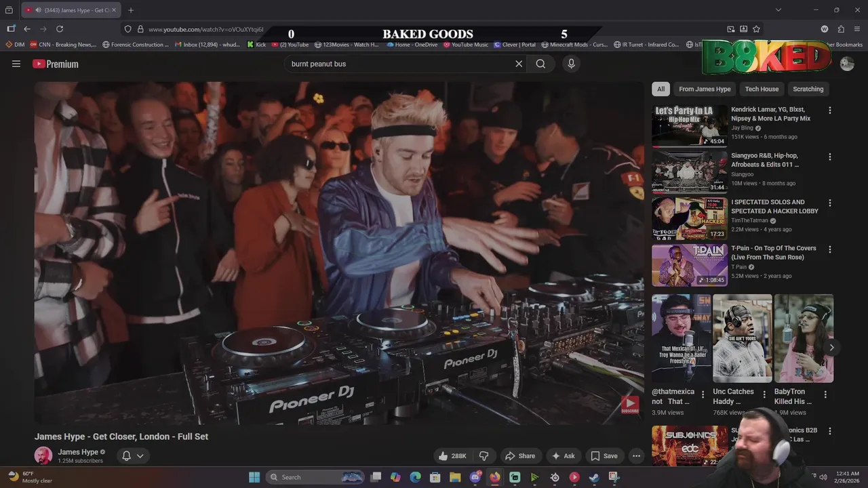Image resolution: width=868 pixels, height=488 pixels.
Task: Open the YouTube guide hamburger menu
Action: [x=16, y=64]
